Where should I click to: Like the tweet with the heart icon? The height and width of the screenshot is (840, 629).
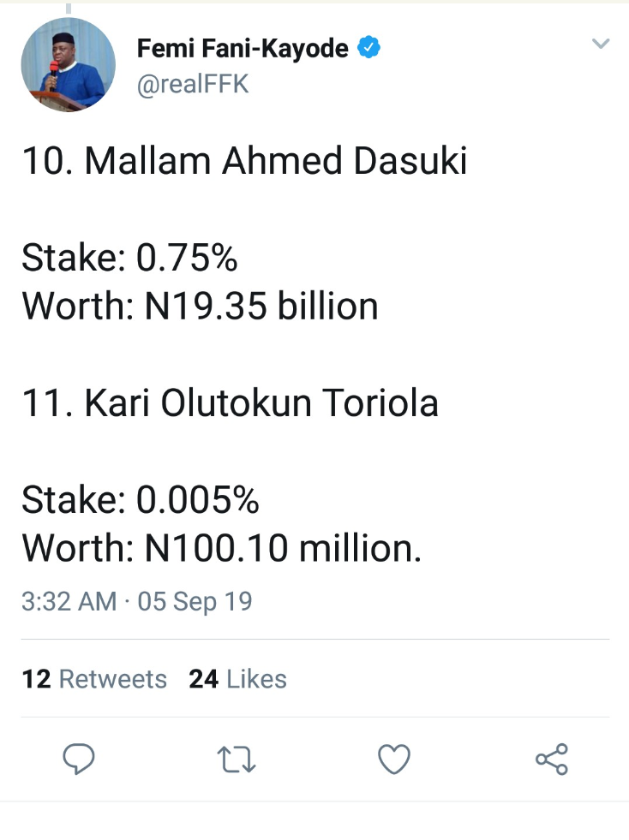tap(394, 759)
